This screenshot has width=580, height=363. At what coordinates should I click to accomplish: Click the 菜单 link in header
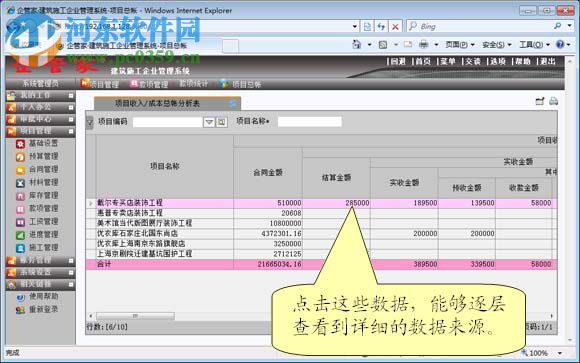point(448,61)
